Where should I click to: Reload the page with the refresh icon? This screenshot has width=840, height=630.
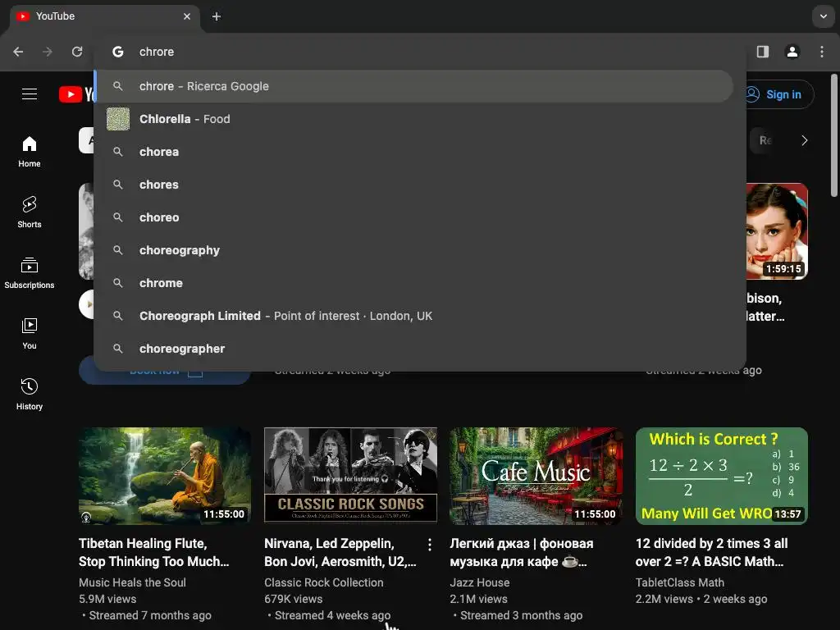click(77, 52)
